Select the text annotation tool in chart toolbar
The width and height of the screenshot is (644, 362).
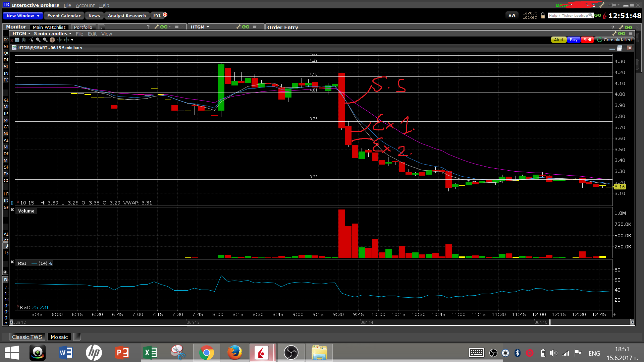(17, 40)
